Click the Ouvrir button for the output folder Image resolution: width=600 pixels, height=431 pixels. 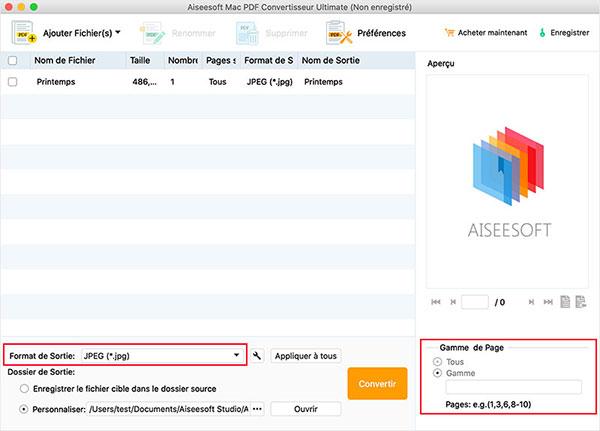pos(305,409)
